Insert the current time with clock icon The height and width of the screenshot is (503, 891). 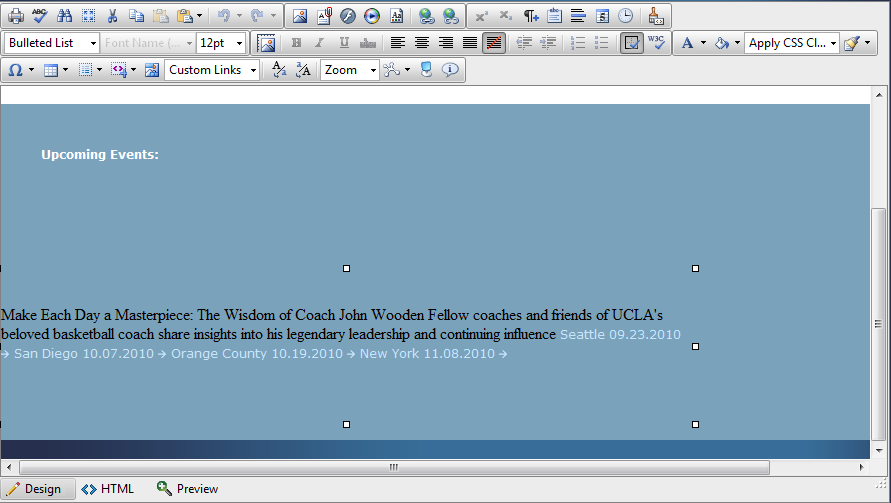626,16
